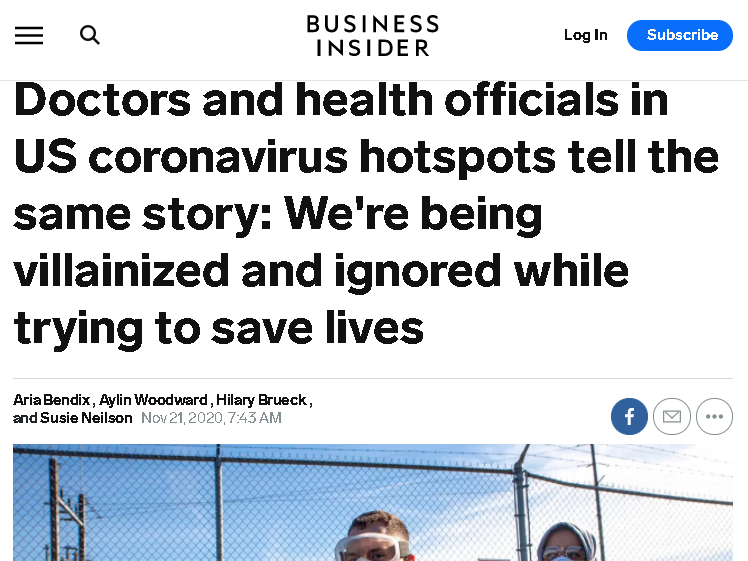Screen dimensions: 748x561
Task: Open more sharing options ellipsis
Action: (714, 416)
